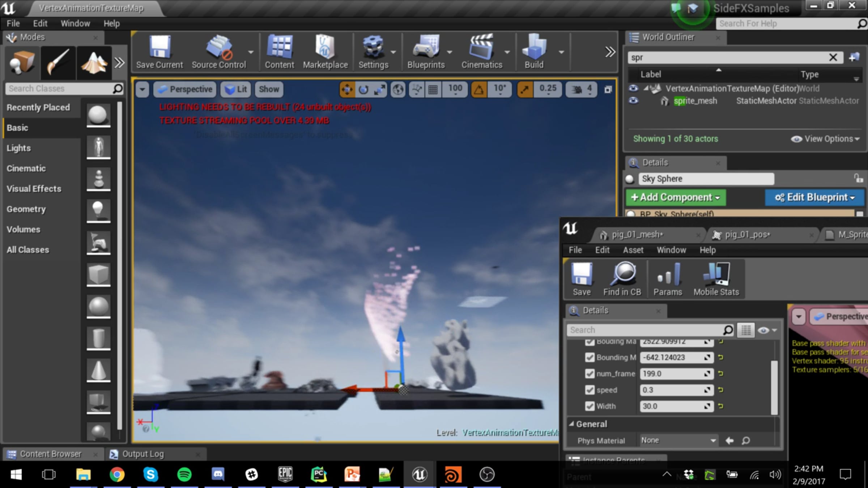Click surface snapping icon in viewport
Viewport: 868px width, 488px height.
pyautogui.click(x=417, y=89)
